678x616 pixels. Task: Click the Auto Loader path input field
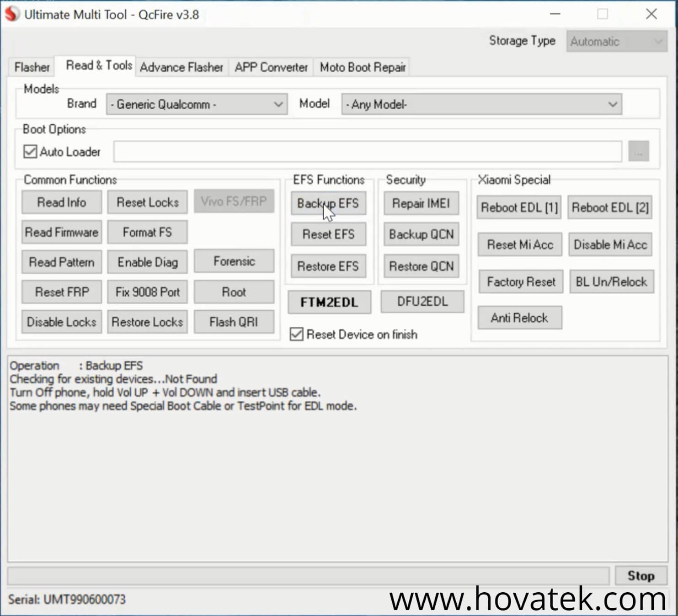368,151
